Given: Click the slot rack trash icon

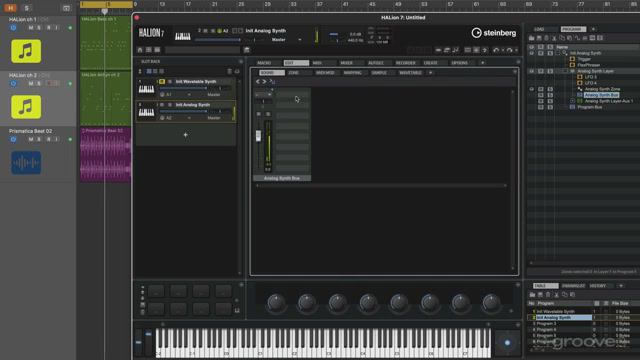Looking at the screenshot, I should click(x=229, y=71).
